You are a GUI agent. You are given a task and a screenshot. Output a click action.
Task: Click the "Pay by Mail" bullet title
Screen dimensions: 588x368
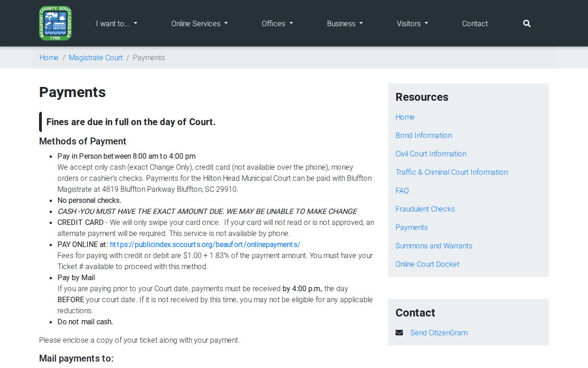(x=76, y=277)
